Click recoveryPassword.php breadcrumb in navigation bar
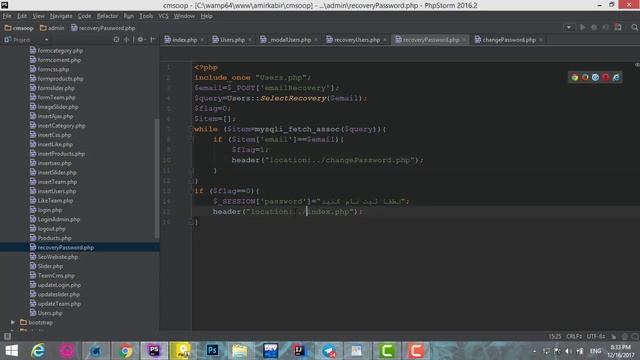640x360 pixels. click(103, 28)
